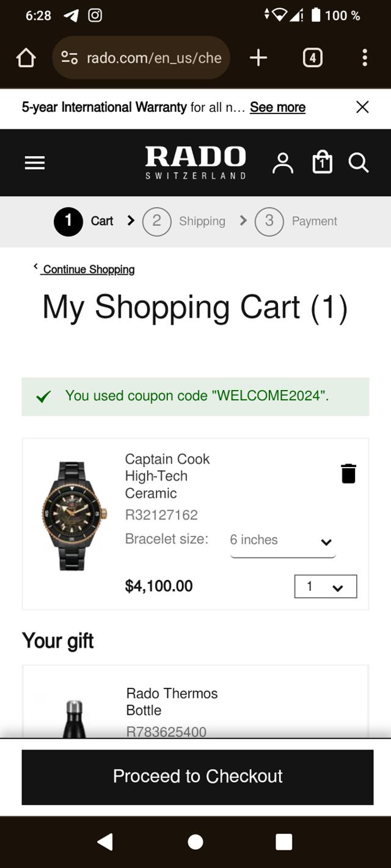
Task: Open a new browser tab
Action: click(x=258, y=58)
